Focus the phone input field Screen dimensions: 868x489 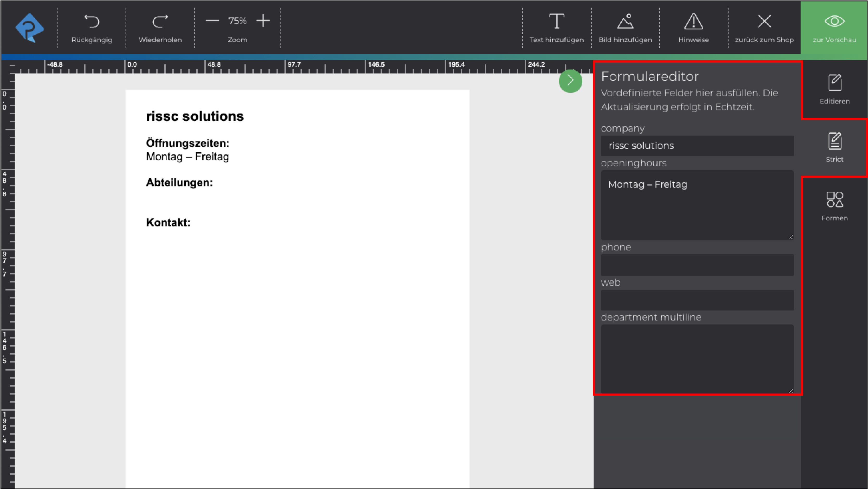coord(697,265)
